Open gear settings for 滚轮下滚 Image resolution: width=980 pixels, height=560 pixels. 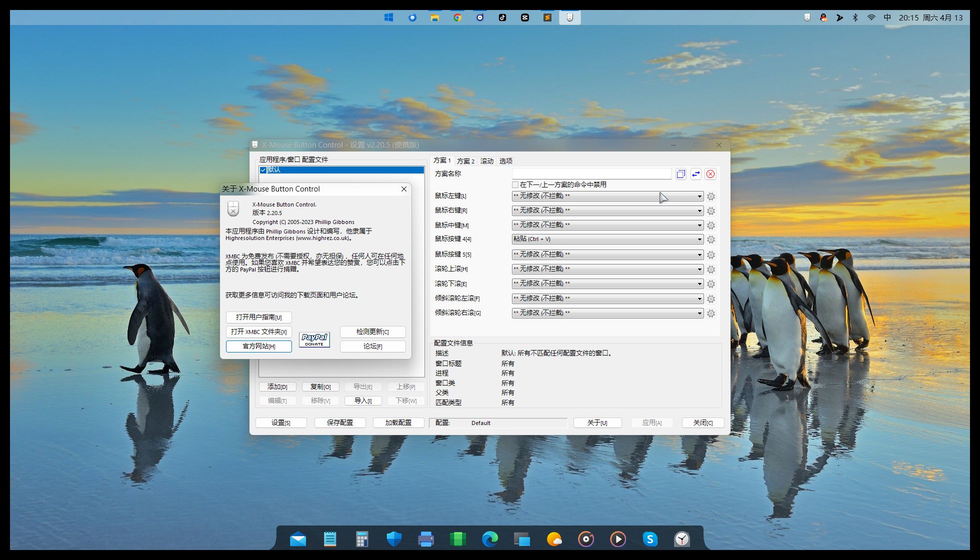click(x=711, y=284)
